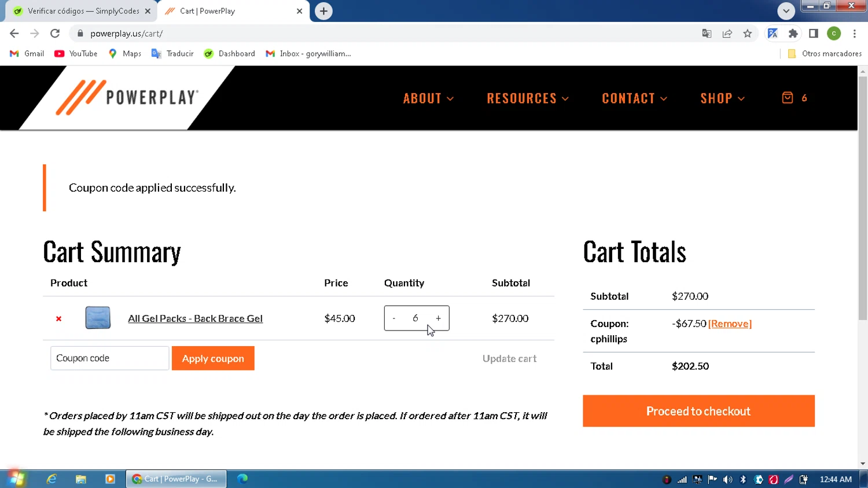Click the PowerPlay logo
868x488 pixels.
(x=127, y=97)
